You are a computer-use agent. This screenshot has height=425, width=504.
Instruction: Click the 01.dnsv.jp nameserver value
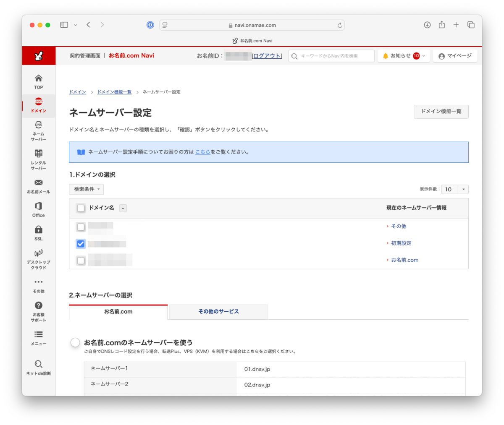pyautogui.click(x=257, y=369)
